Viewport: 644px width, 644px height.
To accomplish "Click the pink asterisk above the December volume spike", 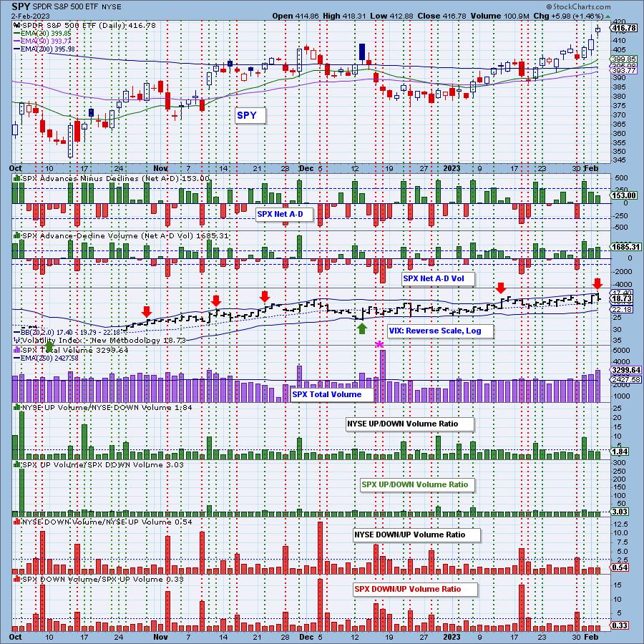I will (379, 345).
